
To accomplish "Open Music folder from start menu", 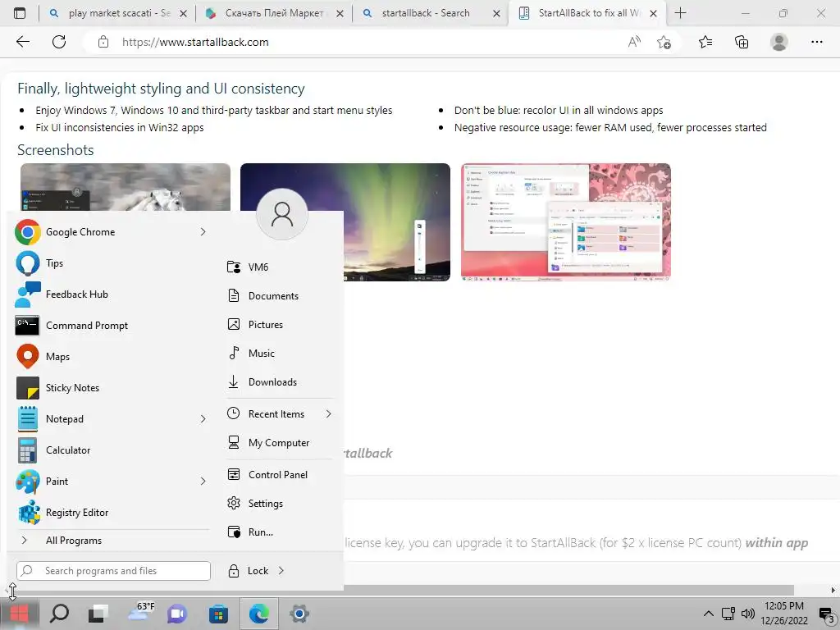I will tap(280, 353).
